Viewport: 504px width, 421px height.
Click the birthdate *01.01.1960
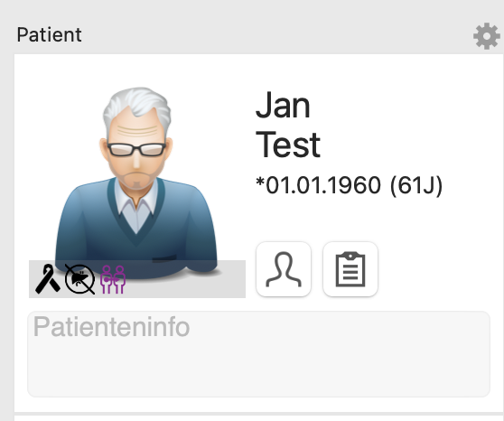[318, 185]
